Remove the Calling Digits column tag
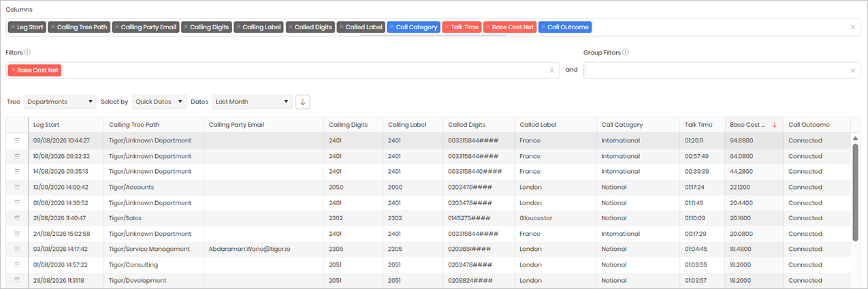 tap(186, 27)
